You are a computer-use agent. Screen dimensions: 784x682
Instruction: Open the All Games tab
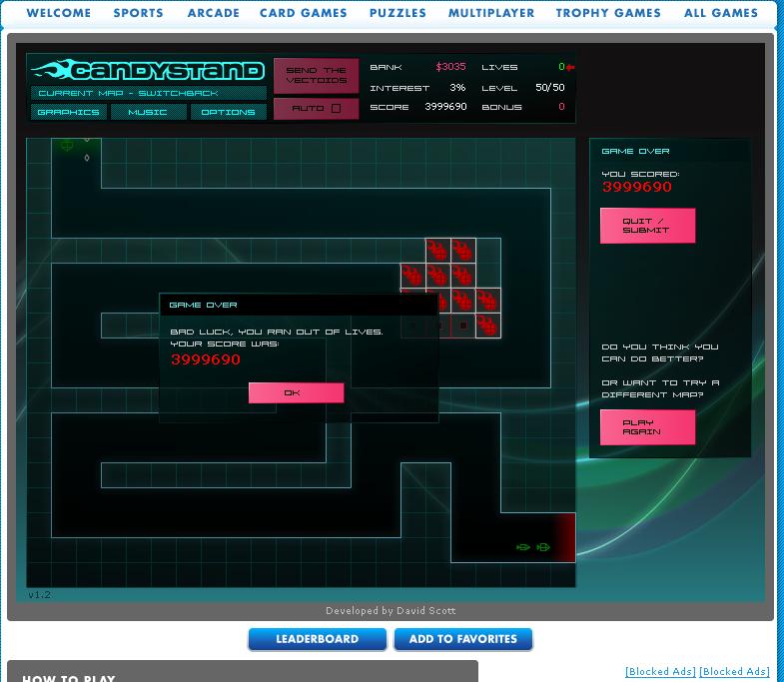coord(720,13)
